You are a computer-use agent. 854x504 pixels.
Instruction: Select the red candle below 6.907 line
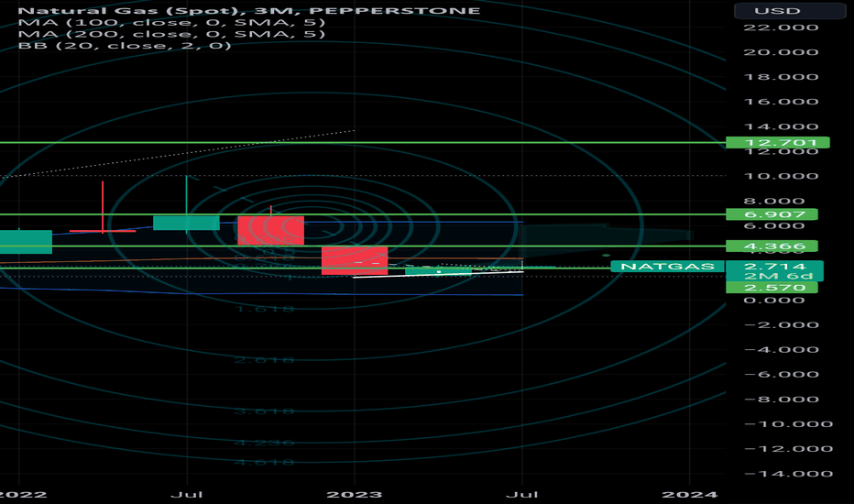pyautogui.click(x=270, y=230)
